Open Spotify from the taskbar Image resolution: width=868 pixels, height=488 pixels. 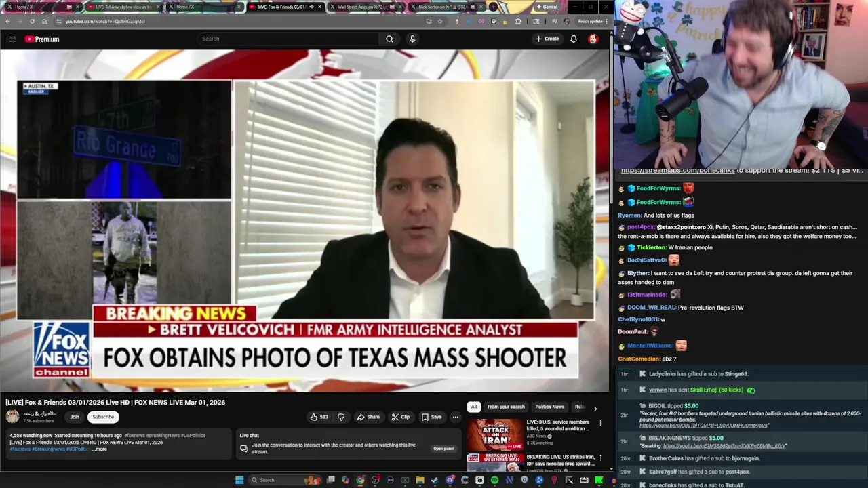click(494, 480)
